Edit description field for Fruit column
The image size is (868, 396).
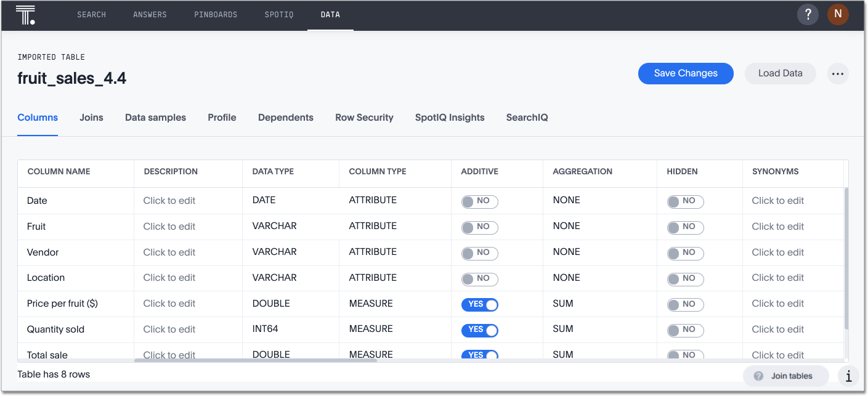click(169, 227)
